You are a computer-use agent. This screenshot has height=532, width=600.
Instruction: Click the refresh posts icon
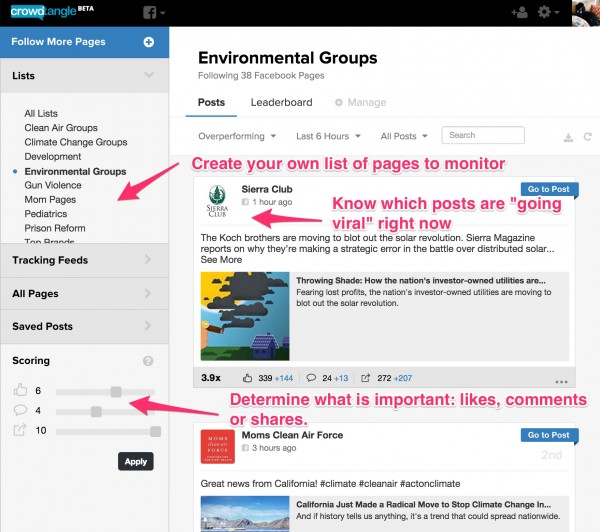587,137
